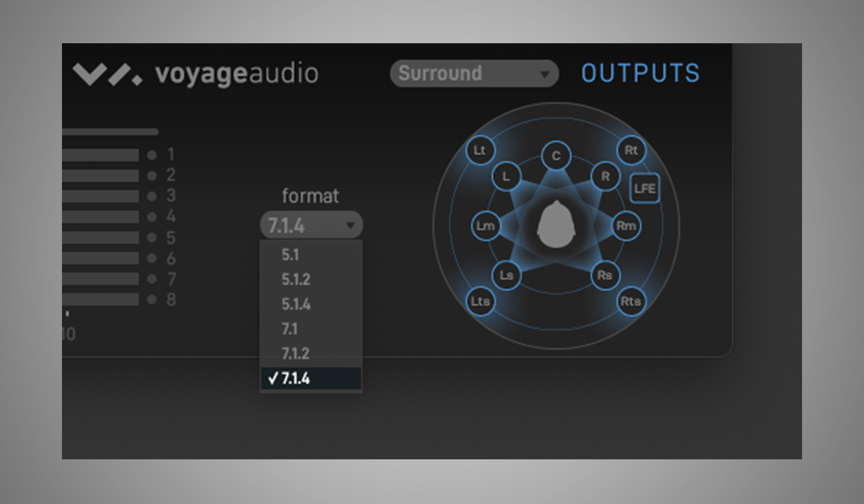This screenshot has width=864, height=504.
Task: Select the R speaker node
Action: (x=606, y=176)
